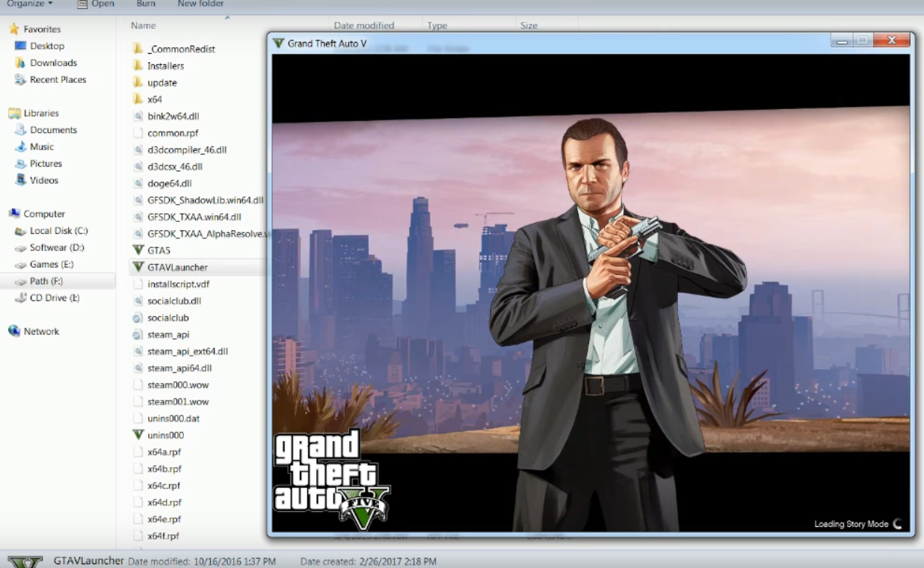Screen dimensions: 924x568
Task: Select _CommonRedist folder icon
Action: coord(138,49)
